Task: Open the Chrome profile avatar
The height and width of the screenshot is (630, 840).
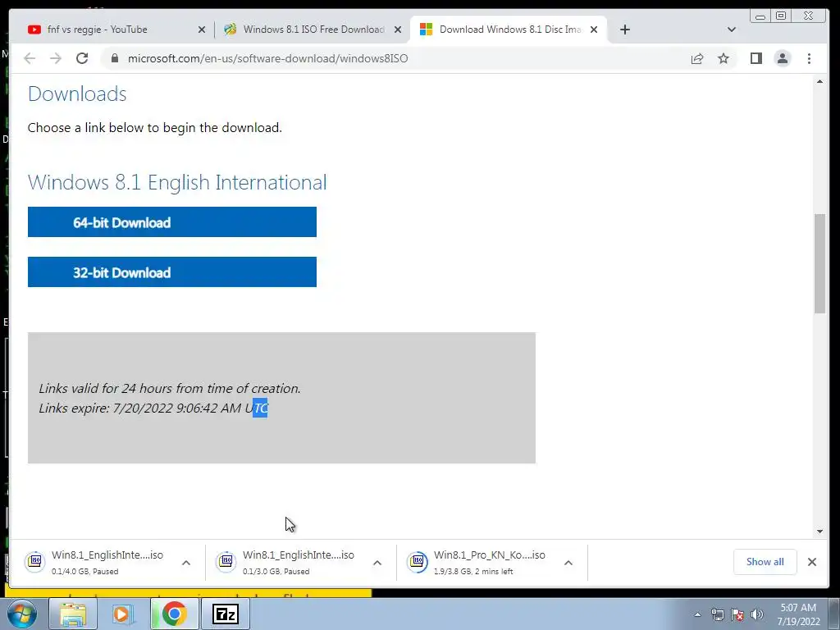Action: click(x=782, y=58)
